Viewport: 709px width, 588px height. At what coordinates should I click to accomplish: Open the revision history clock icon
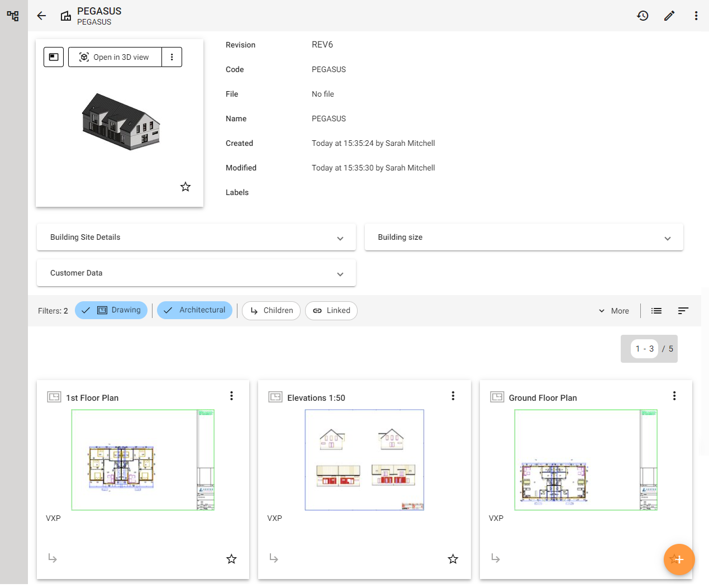tap(643, 16)
